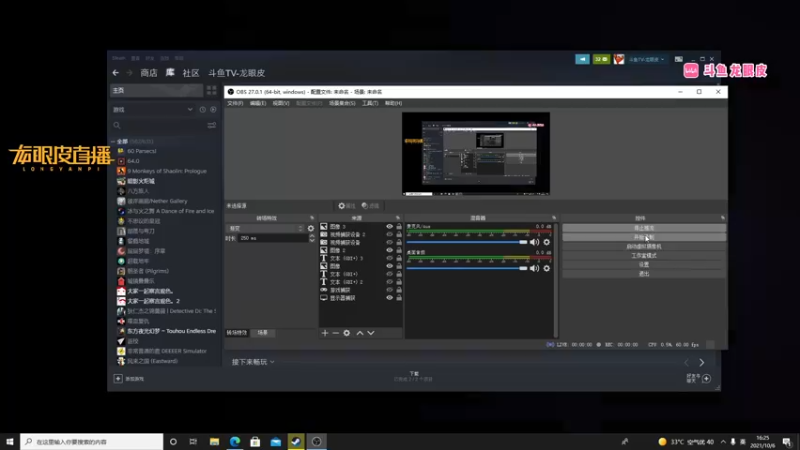Open OBS 工具 menu
The height and width of the screenshot is (450, 800).
coord(370,103)
